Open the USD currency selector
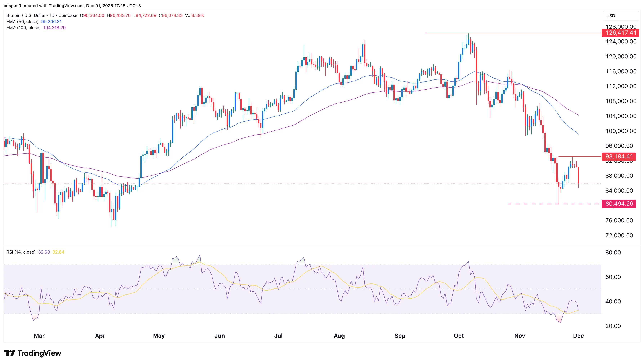 610,16
